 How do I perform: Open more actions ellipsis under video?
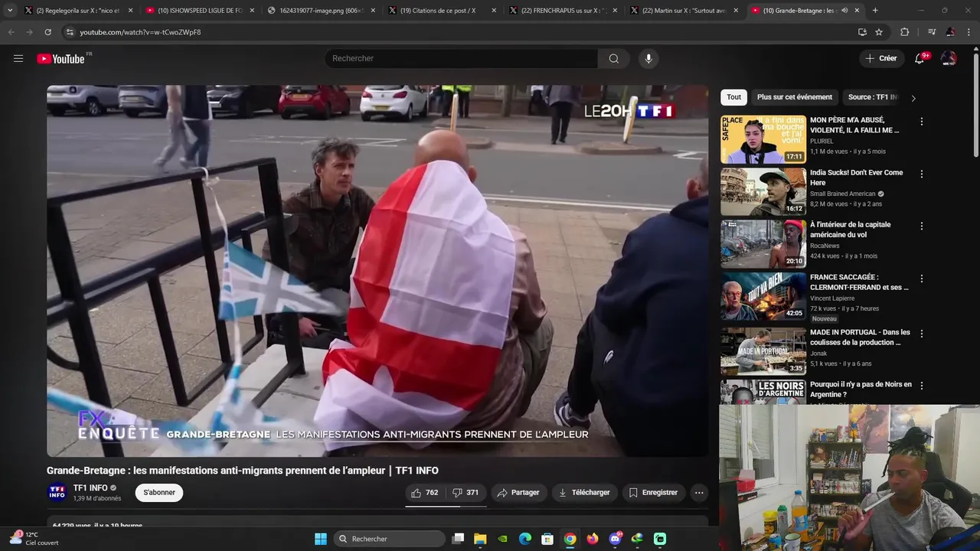pyautogui.click(x=699, y=493)
